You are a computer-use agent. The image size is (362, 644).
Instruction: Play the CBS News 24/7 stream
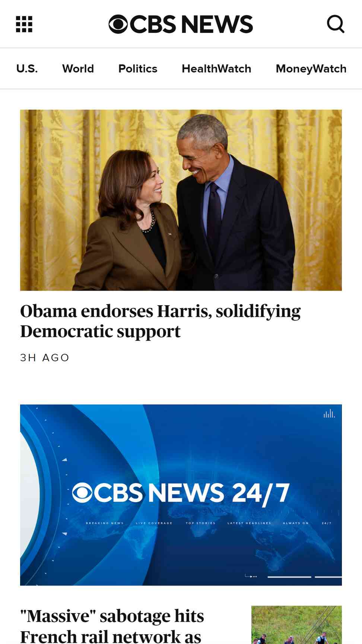pyautogui.click(x=181, y=495)
